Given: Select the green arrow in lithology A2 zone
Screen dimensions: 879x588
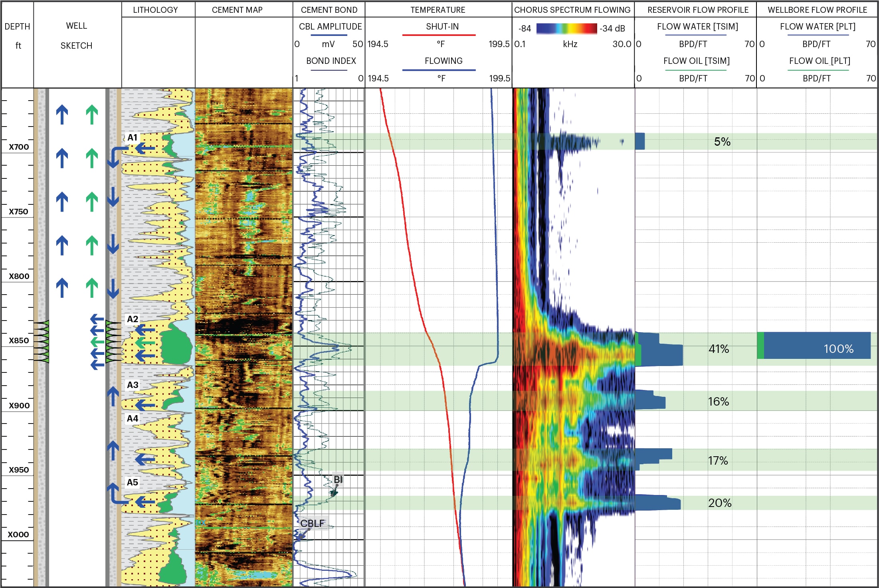Looking at the screenshot, I should (145, 343).
